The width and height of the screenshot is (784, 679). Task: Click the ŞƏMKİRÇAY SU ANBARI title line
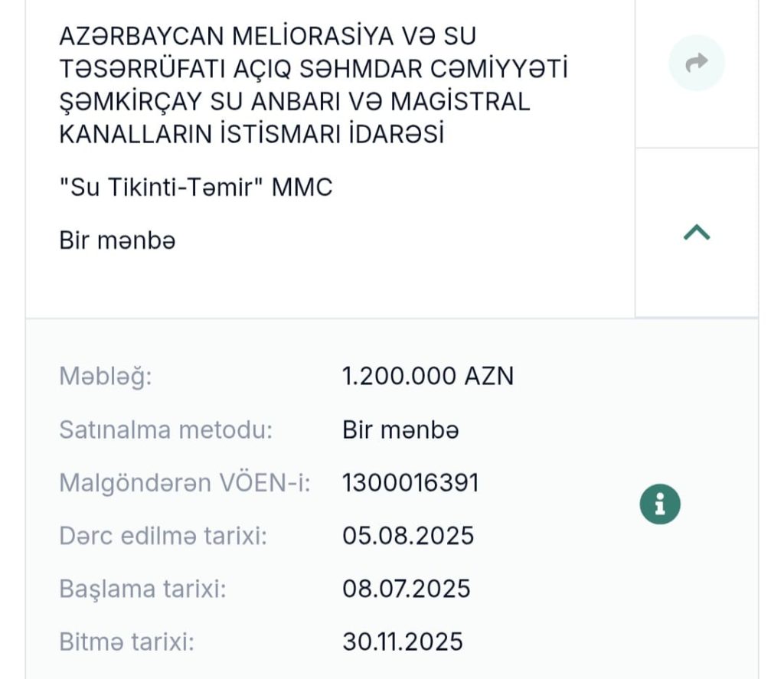[x=295, y=102]
